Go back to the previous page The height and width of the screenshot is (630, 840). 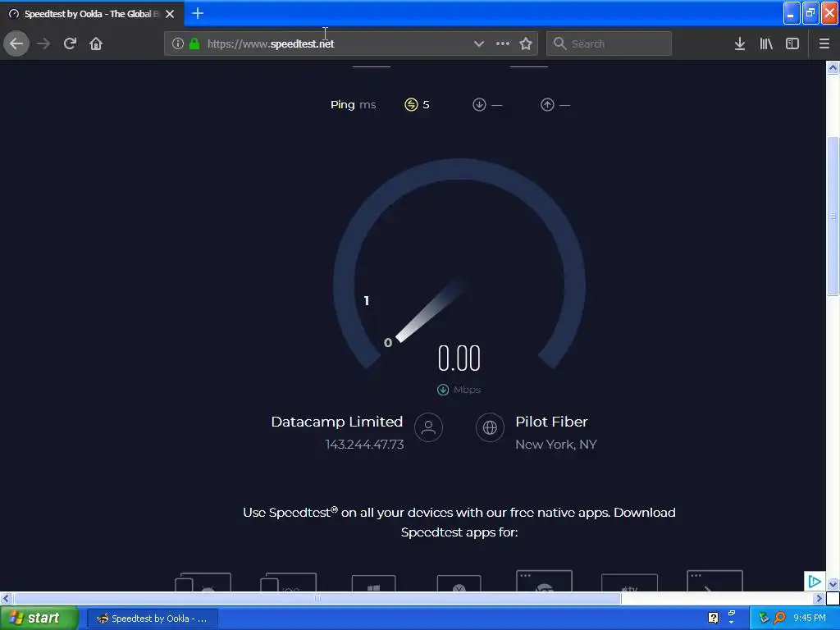tap(16, 43)
